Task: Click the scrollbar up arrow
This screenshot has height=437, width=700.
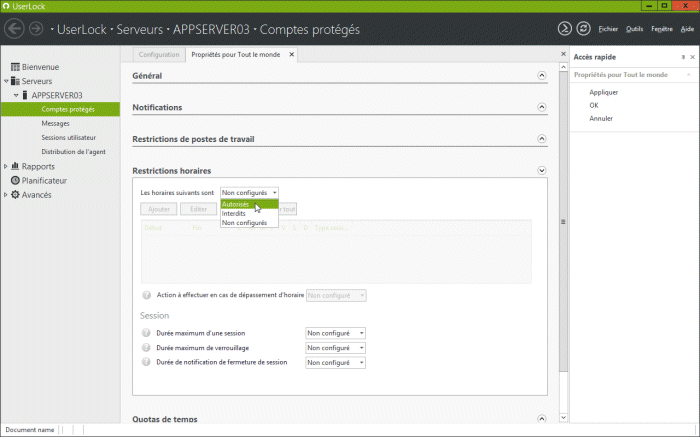Action: pyautogui.click(x=563, y=67)
